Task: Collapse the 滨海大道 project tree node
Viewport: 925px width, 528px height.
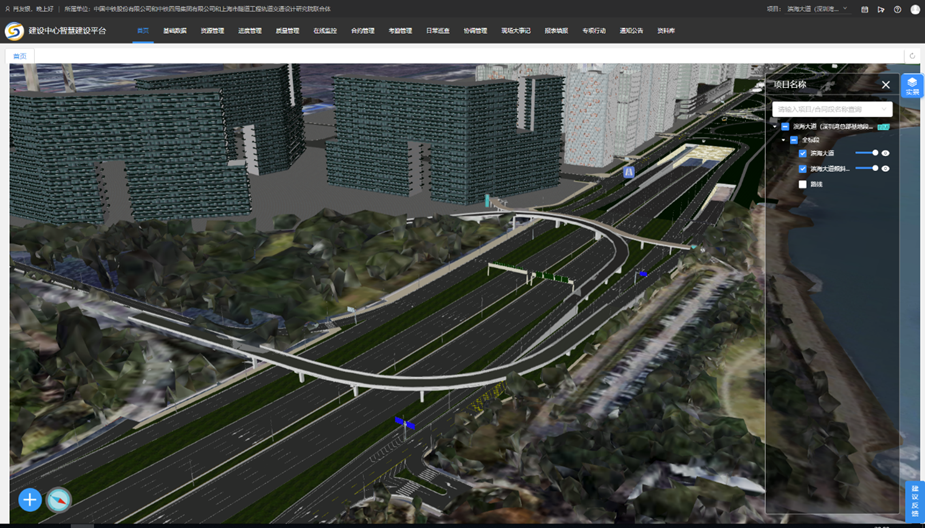Action: point(775,126)
